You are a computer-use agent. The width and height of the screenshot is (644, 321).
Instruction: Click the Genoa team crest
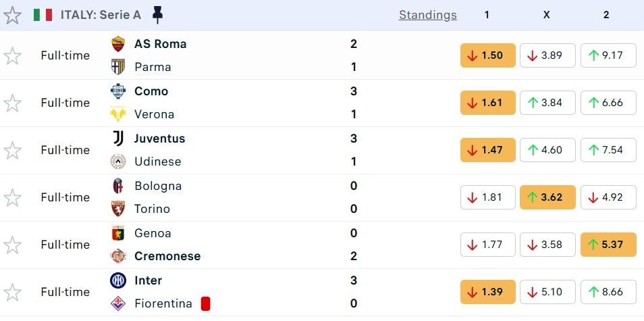click(118, 233)
